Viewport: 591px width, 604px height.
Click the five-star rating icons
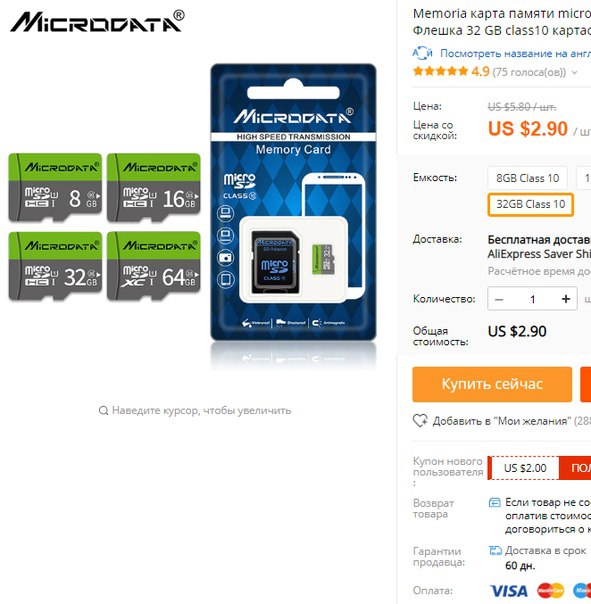click(440, 71)
